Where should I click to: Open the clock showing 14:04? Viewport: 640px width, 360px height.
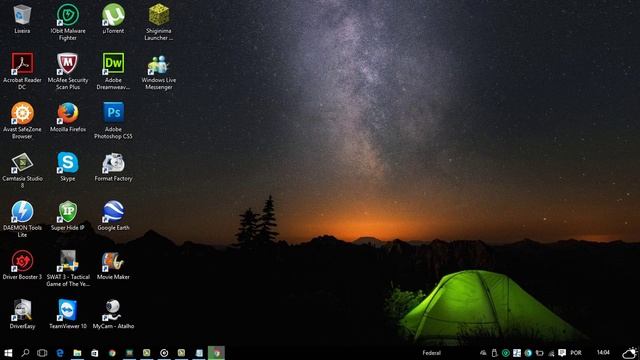pos(603,353)
